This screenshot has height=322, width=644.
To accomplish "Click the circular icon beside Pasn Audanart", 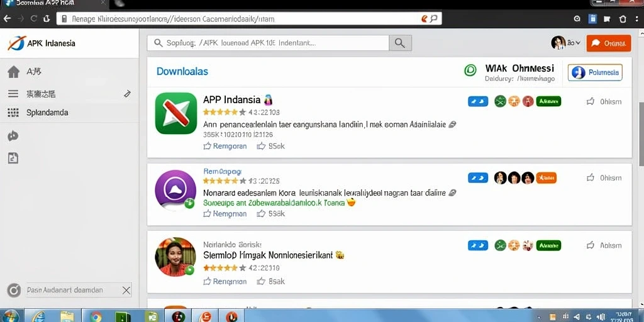I will (14, 291).
